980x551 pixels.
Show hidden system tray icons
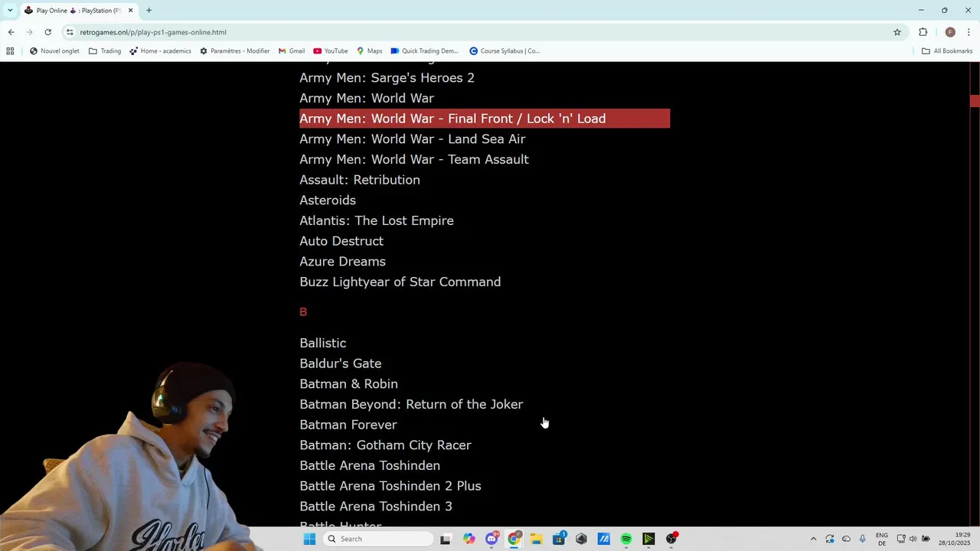coord(813,539)
